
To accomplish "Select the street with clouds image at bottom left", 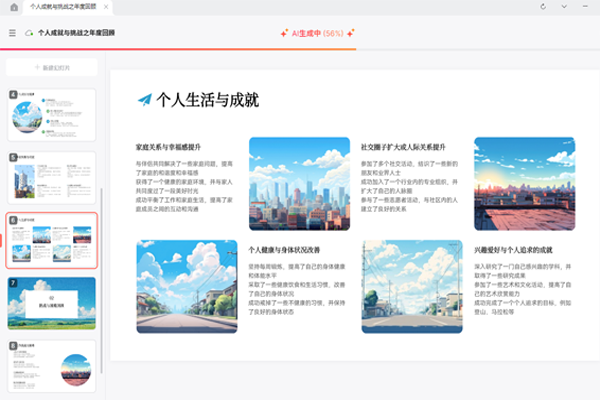I will (187, 287).
